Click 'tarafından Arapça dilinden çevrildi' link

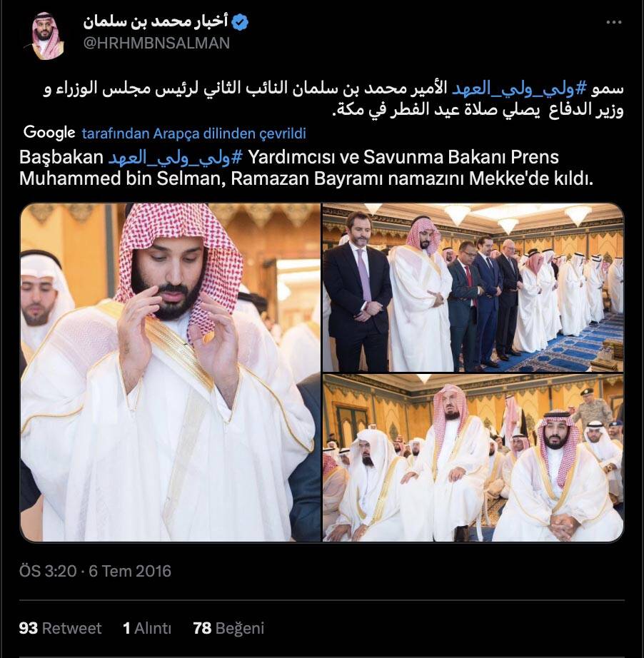click(x=194, y=133)
